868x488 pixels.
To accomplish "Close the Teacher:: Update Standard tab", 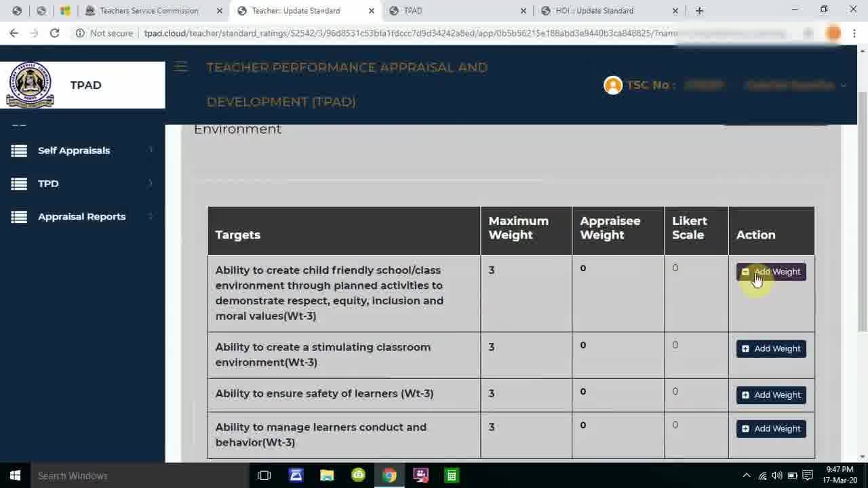I will pyautogui.click(x=371, y=11).
